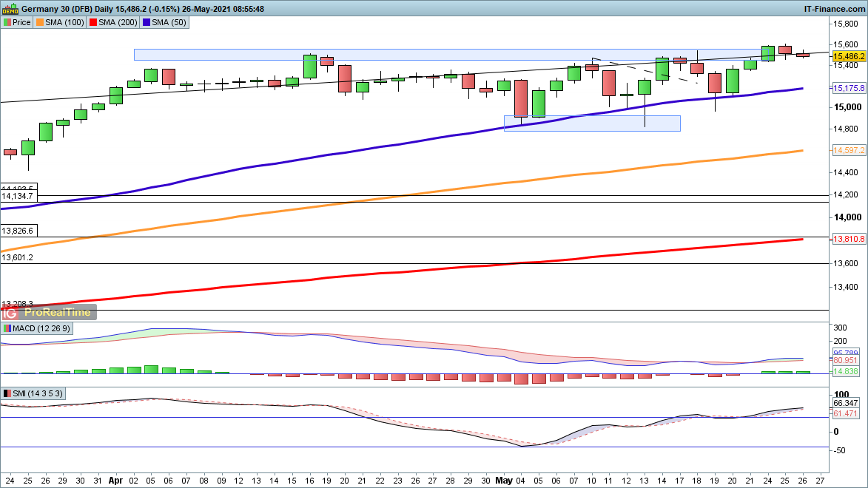Click the blue SMA 50 value tag 15,175.8
The image size is (868, 488).
(x=849, y=89)
